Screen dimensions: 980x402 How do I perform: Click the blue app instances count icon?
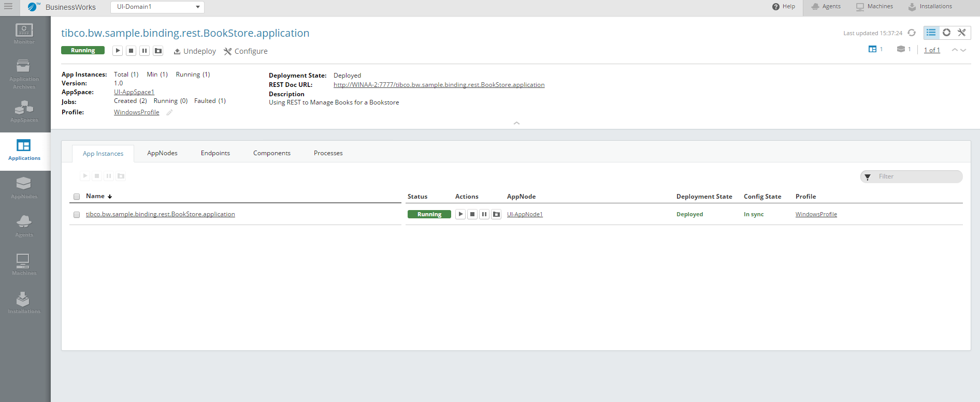pos(873,49)
